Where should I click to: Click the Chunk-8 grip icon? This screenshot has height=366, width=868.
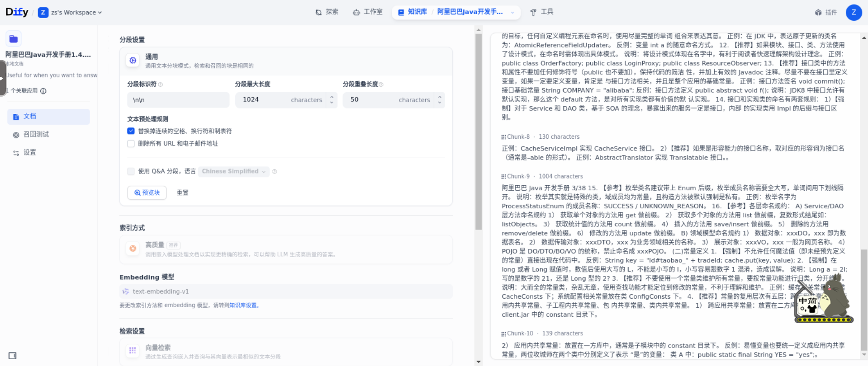(503, 137)
